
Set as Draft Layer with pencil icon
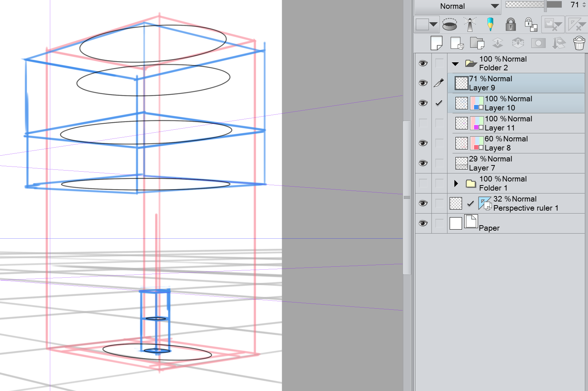[490, 25]
